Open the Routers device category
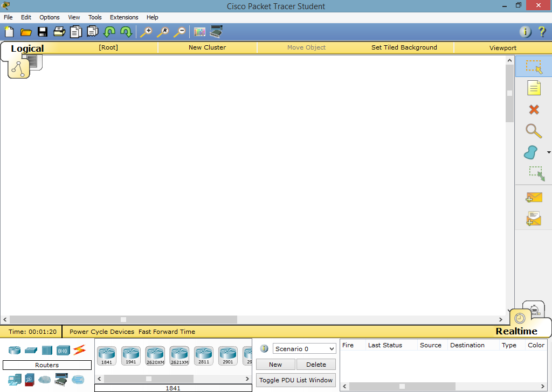The height and width of the screenshot is (392, 552). [15, 350]
